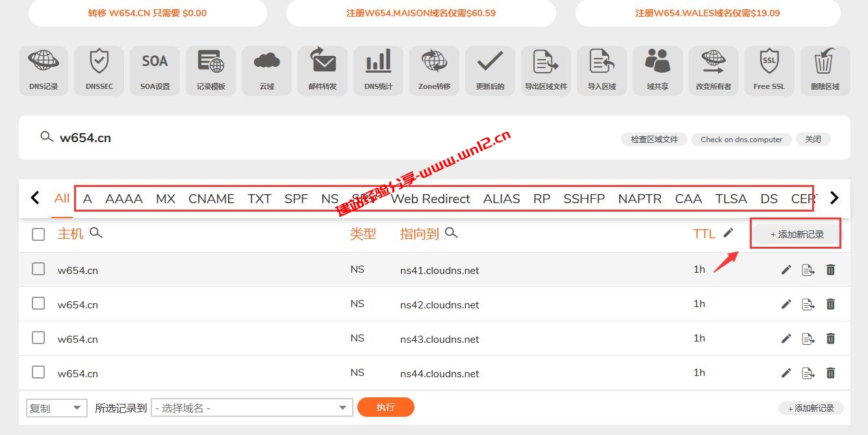Click the 邮件转发 mail forwarding icon
The height and width of the screenshot is (435, 868).
point(322,70)
